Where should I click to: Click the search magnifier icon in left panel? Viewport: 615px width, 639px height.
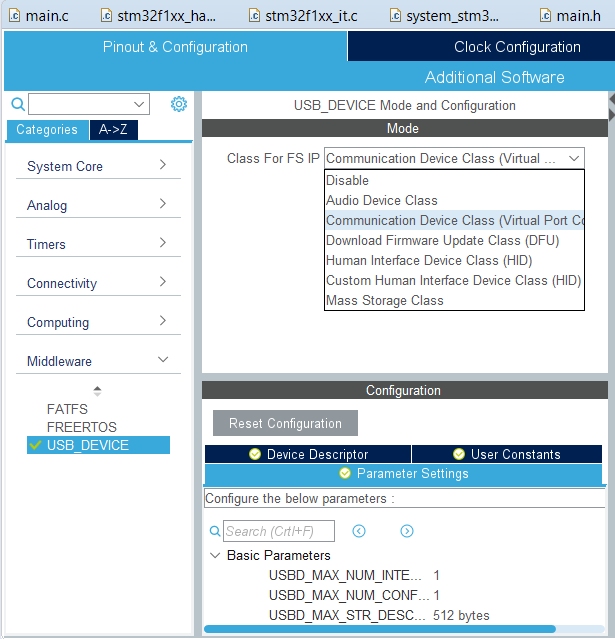[17, 104]
